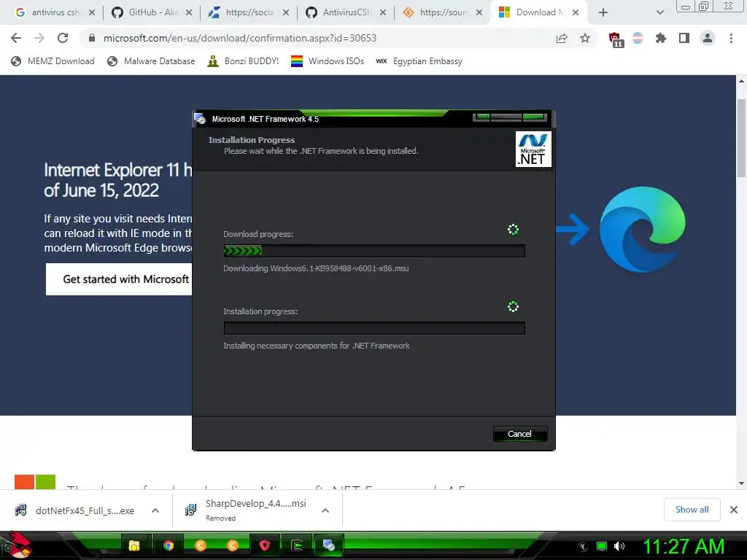Close the downloads shelf
This screenshot has width=747, height=560.
coord(734,510)
